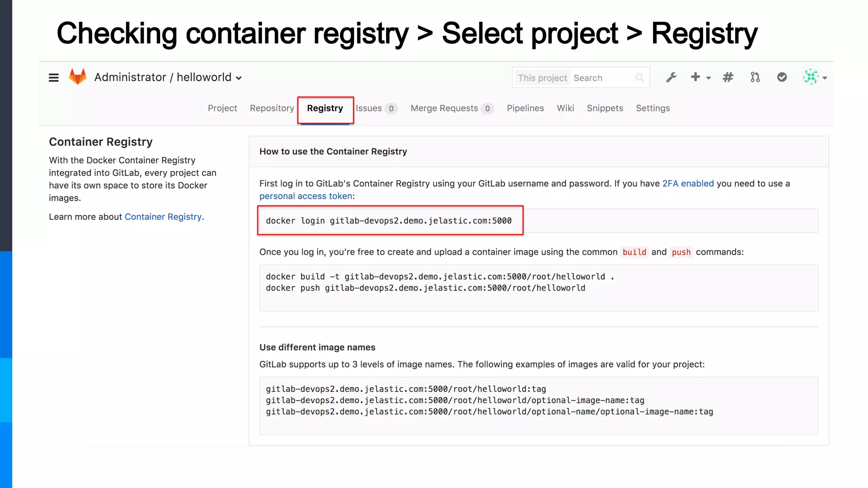Switch to the Repository tab

272,108
